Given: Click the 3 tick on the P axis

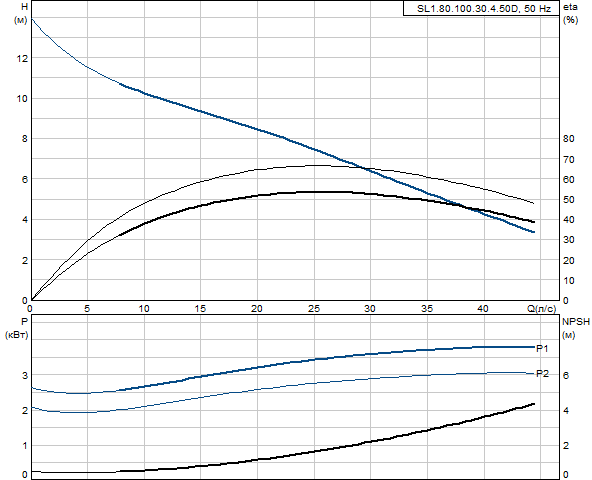Looking at the screenshot, I should pyautogui.click(x=25, y=375).
